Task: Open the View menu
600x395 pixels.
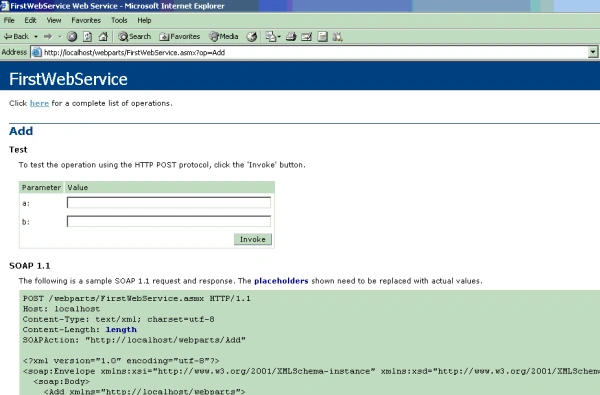Action: pos(54,20)
